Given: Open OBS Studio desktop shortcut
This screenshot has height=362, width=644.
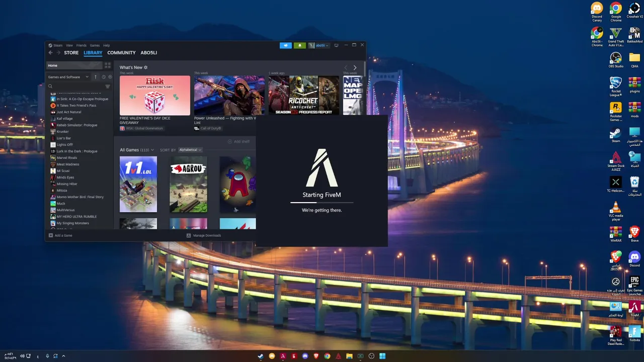Looking at the screenshot, I should point(616,60).
